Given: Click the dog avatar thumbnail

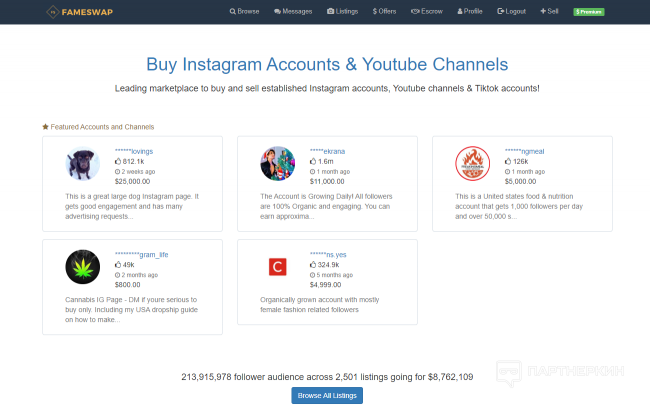Looking at the screenshot, I should pos(82,164).
